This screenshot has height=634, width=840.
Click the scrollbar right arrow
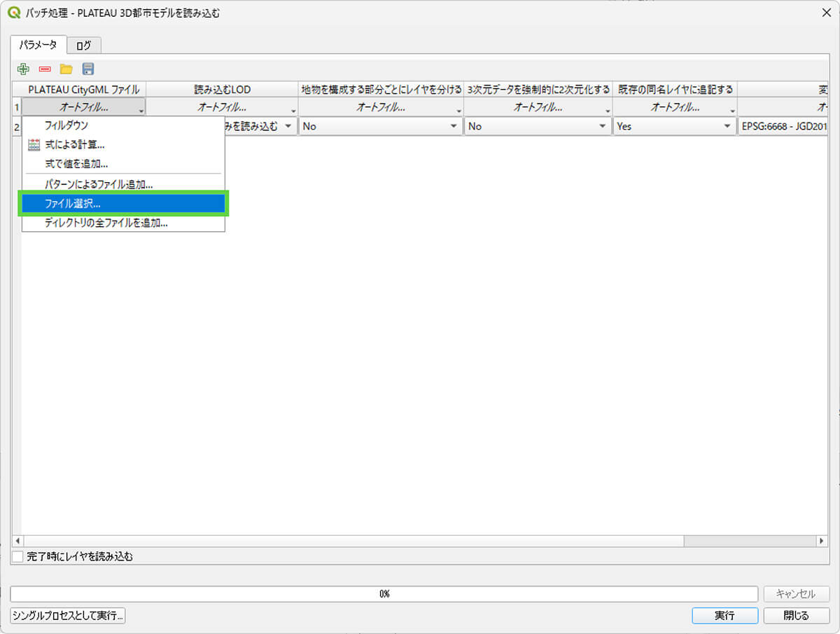click(x=822, y=542)
